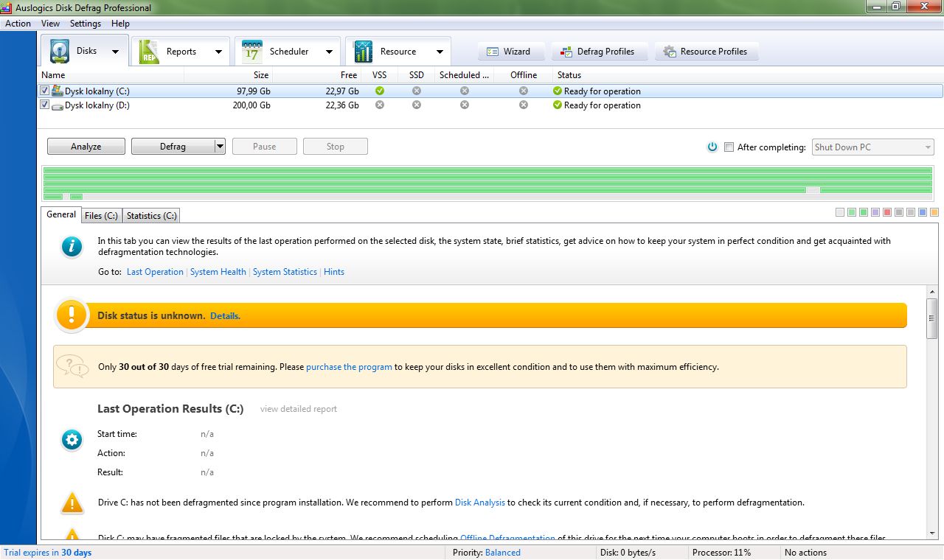The height and width of the screenshot is (560, 944).
Task: Uncheck the Dysk lokalny (D:) checkbox
Action: 44,105
